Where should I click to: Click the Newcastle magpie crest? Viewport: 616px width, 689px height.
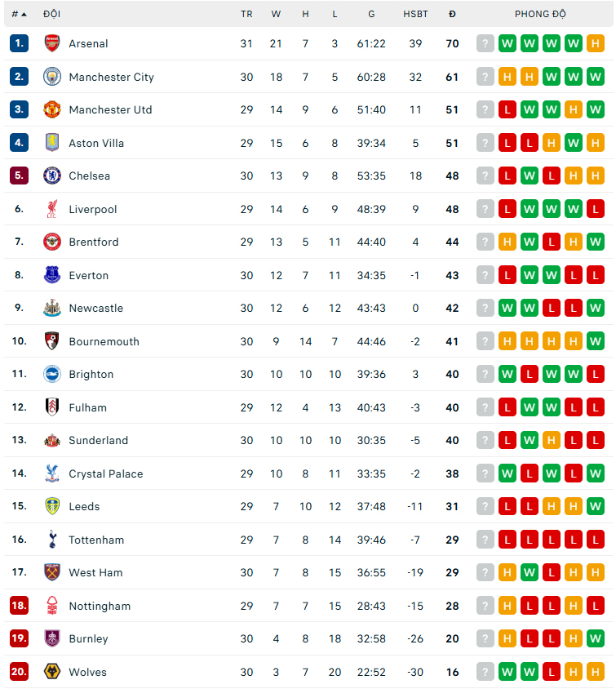pos(51,308)
